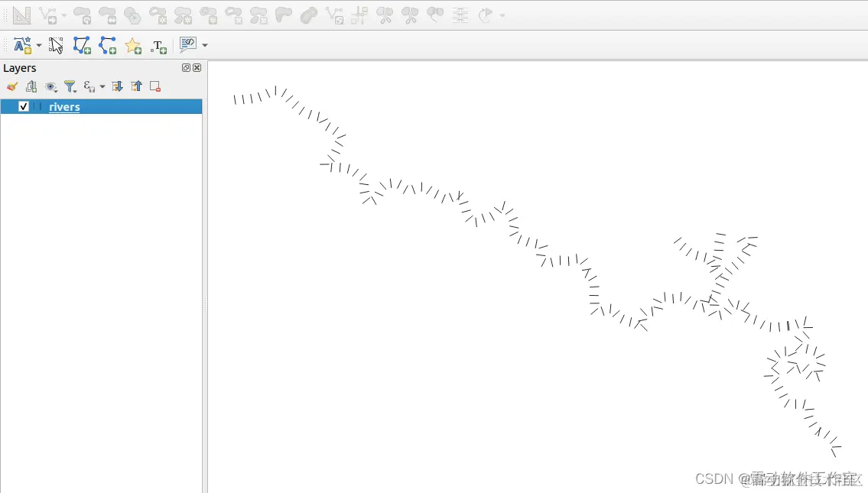Click Collapse All in Layers panel
The width and height of the screenshot is (868, 493).
point(136,86)
